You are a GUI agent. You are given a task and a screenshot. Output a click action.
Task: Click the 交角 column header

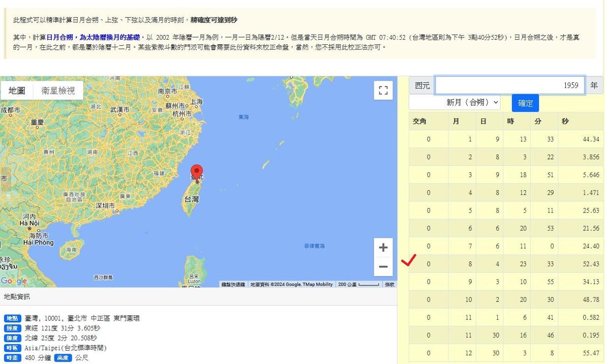419,122
